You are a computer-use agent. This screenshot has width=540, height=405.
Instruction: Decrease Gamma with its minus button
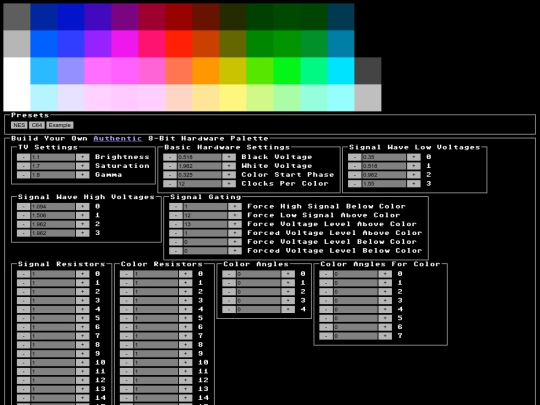pos(23,175)
